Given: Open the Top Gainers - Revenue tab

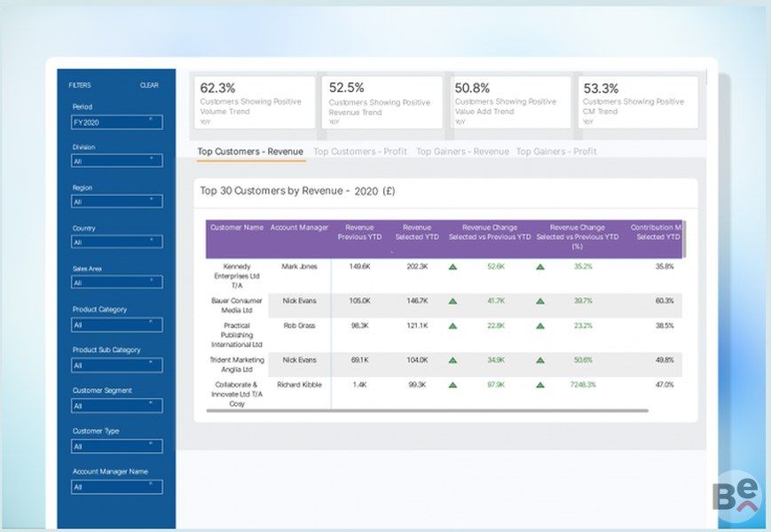Looking at the screenshot, I should (x=462, y=152).
